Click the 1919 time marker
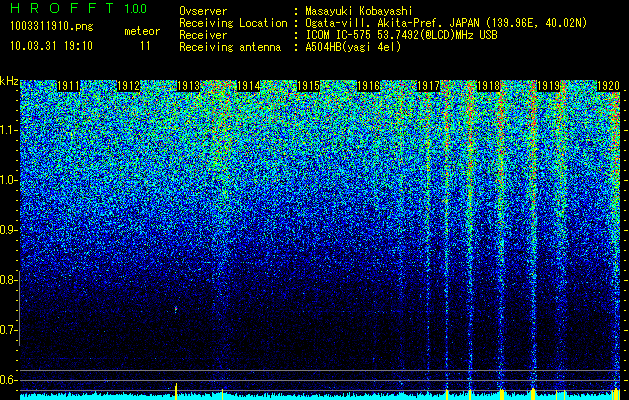This screenshot has width=629, height=400. tap(548, 86)
